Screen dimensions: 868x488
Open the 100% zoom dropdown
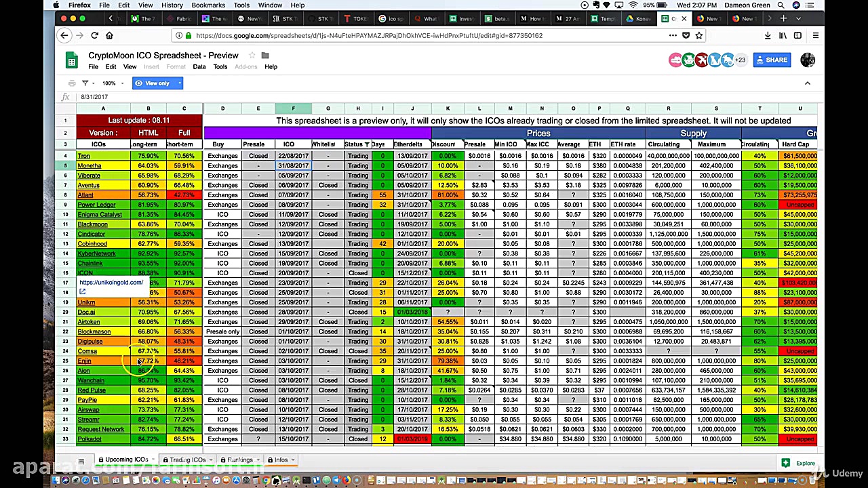[x=113, y=83]
